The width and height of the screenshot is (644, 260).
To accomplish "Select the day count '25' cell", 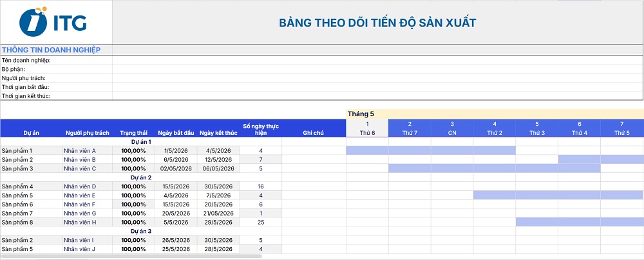I will click(x=261, y=222).
